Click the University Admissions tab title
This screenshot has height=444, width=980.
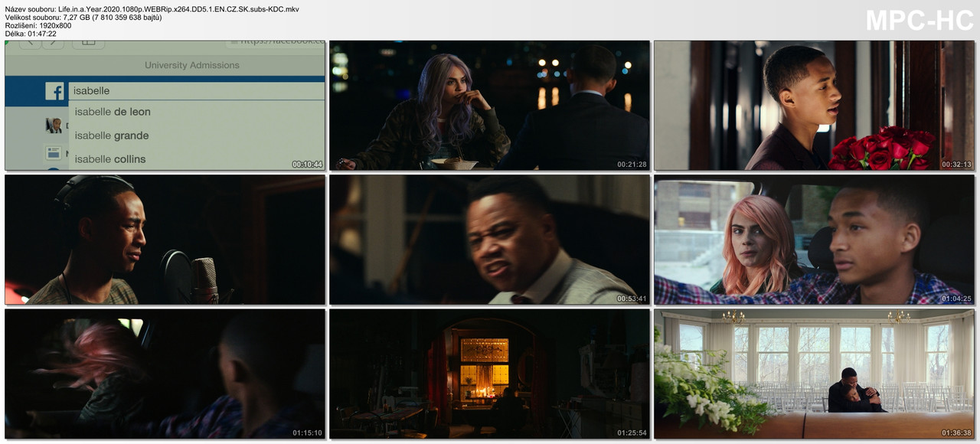[192, 65]
